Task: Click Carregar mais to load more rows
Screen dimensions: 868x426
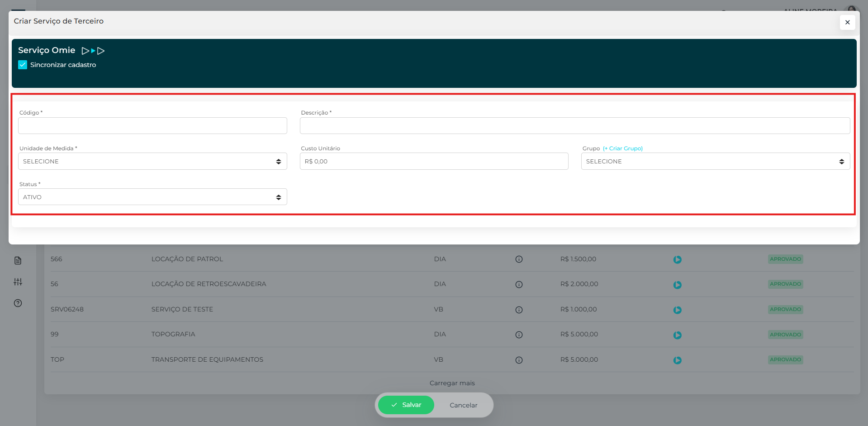Action: (452, 383)
